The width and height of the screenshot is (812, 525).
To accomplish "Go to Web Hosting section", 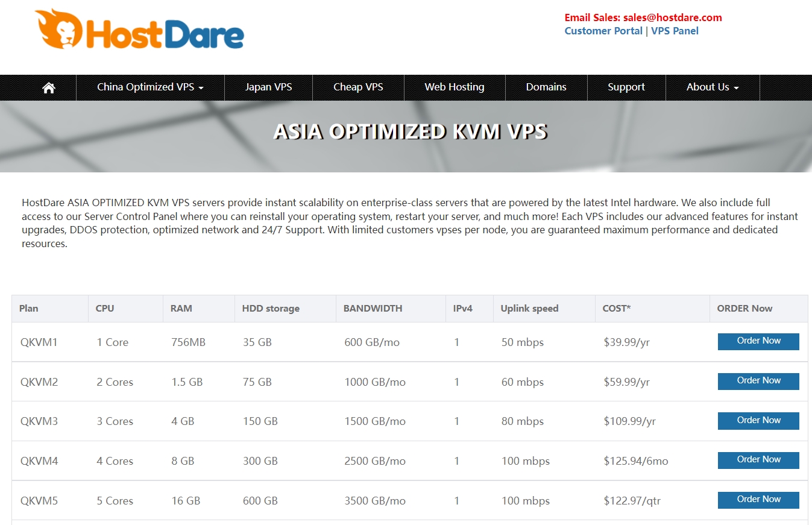I will pyautogui.click(x=454, y=87).
